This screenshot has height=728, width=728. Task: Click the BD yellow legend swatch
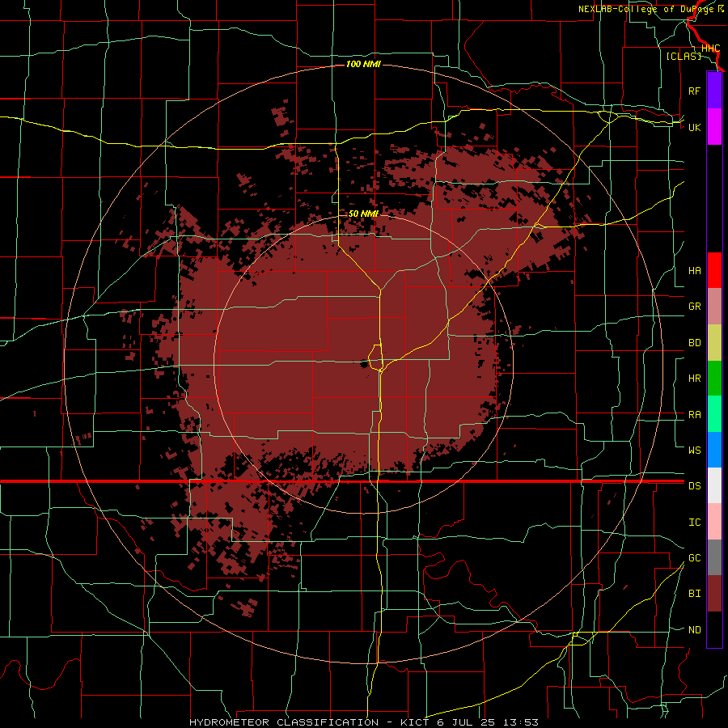pos(714,342)
